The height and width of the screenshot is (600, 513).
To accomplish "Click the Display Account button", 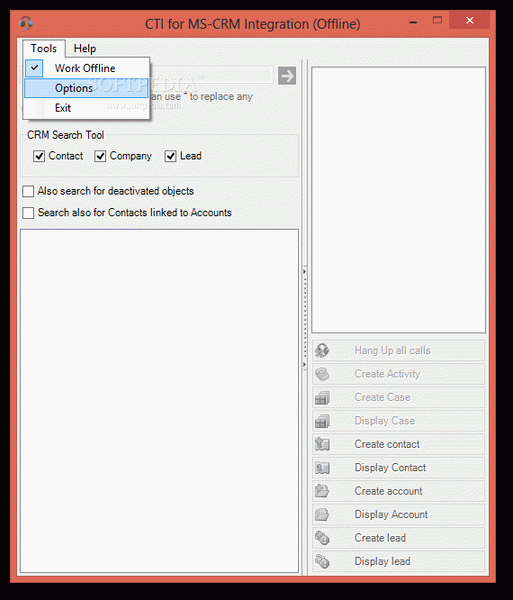I will coord(399,514).
